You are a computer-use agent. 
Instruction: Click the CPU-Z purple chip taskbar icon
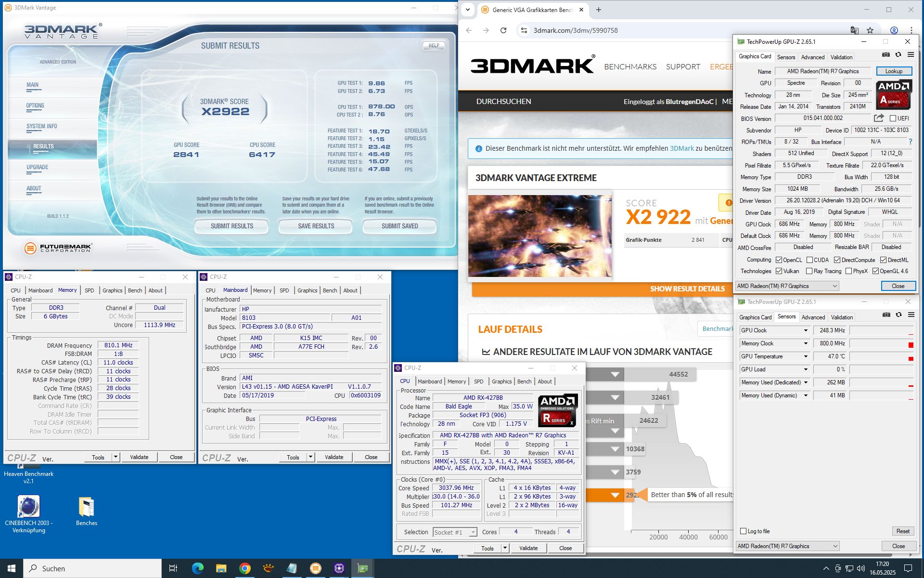tap(339, 568)
